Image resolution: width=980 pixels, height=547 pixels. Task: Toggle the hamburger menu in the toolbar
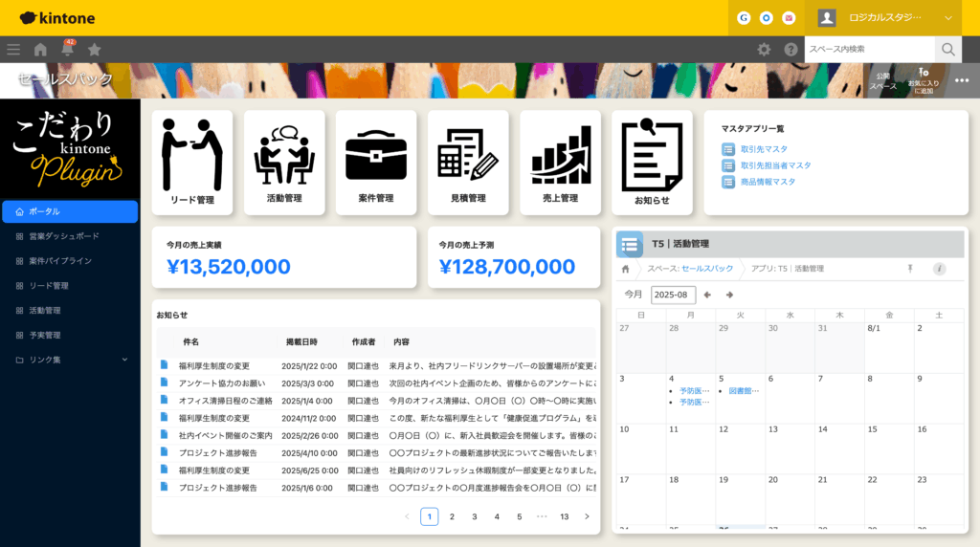[13, 50]
